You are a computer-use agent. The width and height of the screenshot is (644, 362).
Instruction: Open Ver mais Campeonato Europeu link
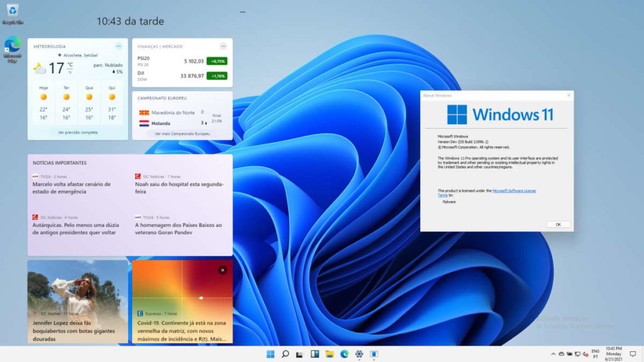[182, 134]
